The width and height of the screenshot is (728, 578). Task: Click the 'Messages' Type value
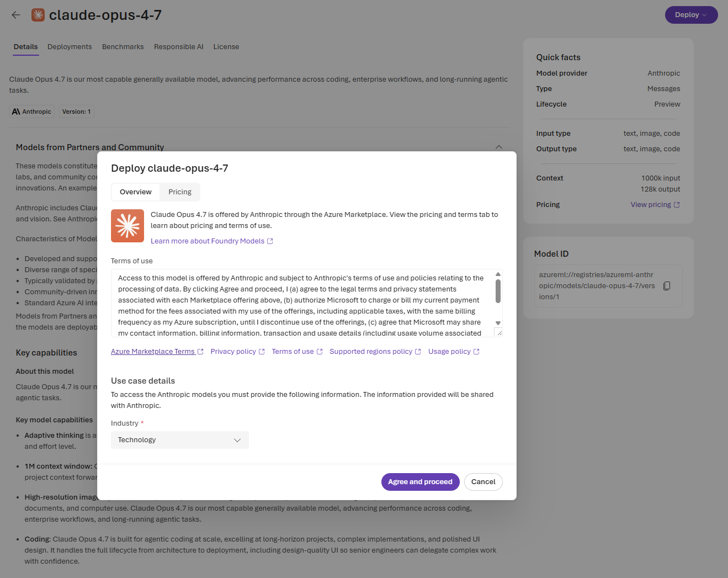point(664,89)
